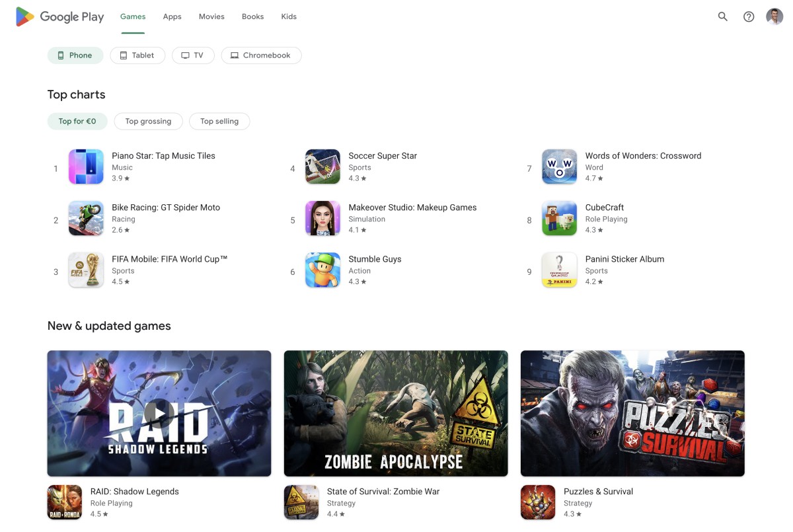Viewport: 793px width, 532px height.
Task: Open RAID: Shadow Legends small icon
Action: [x=65, y=502]
